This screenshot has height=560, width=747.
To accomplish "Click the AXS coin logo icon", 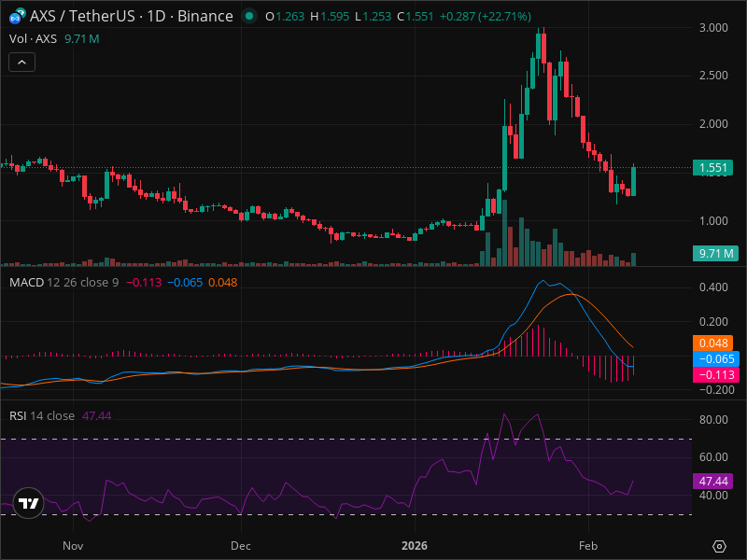I will 17,16.
